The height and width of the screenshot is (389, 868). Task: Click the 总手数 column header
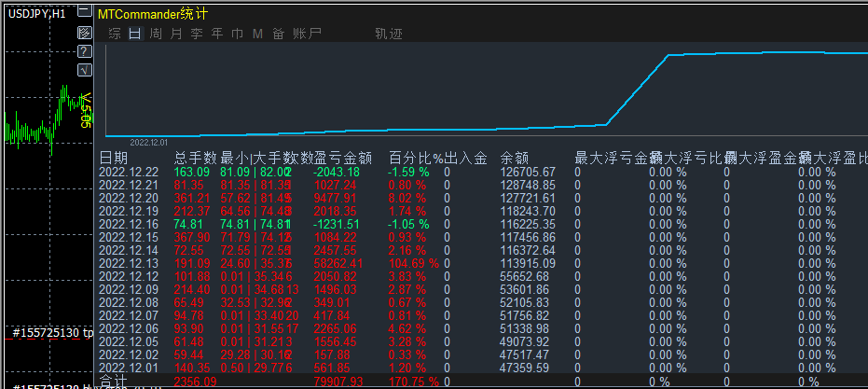(195, 158)
